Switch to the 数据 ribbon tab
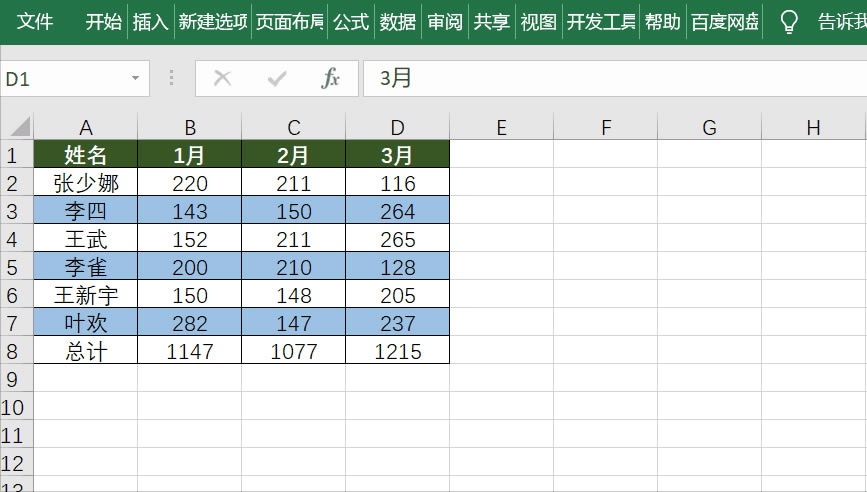The image size is (867, 492). (x=398, y=22)
